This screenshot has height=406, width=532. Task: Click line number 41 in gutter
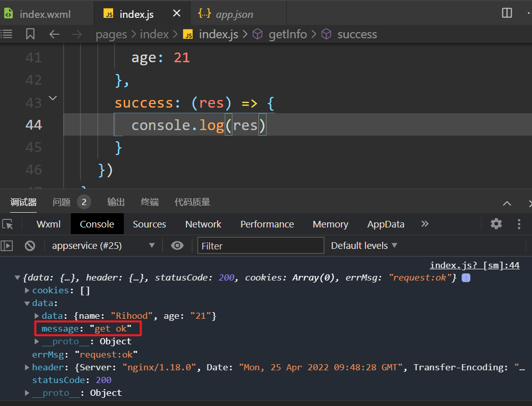[x=34, y=58]
